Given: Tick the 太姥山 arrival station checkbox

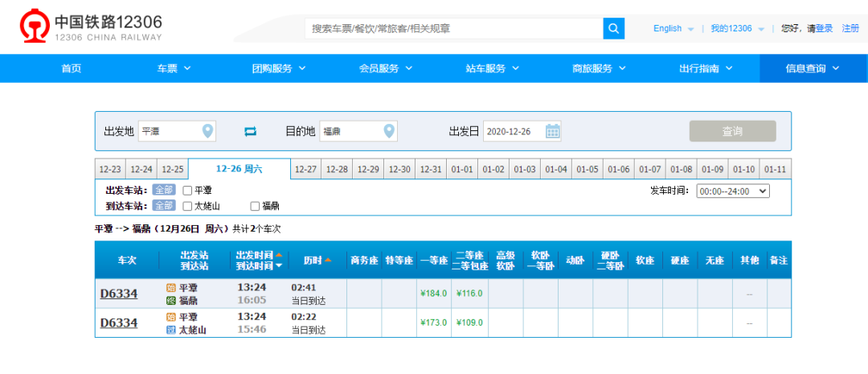Looking at the screenshot, I should [x=187, y=206].
